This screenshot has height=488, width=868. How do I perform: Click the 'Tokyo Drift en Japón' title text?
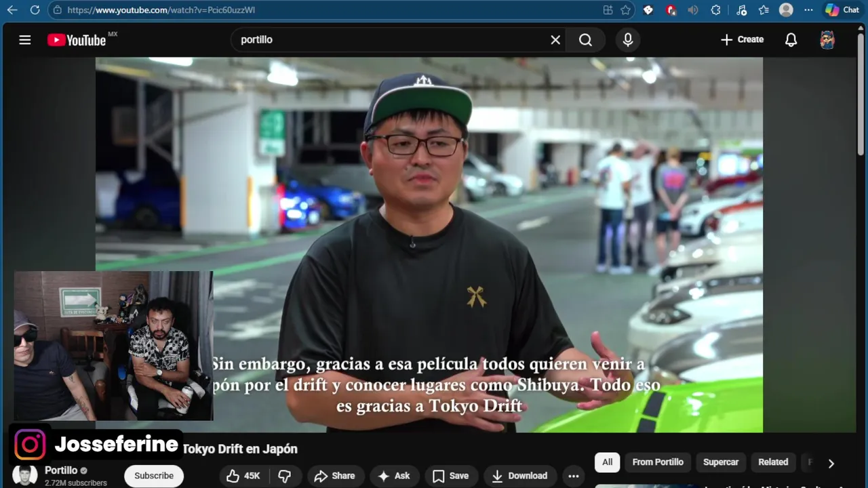pos(240,449)
